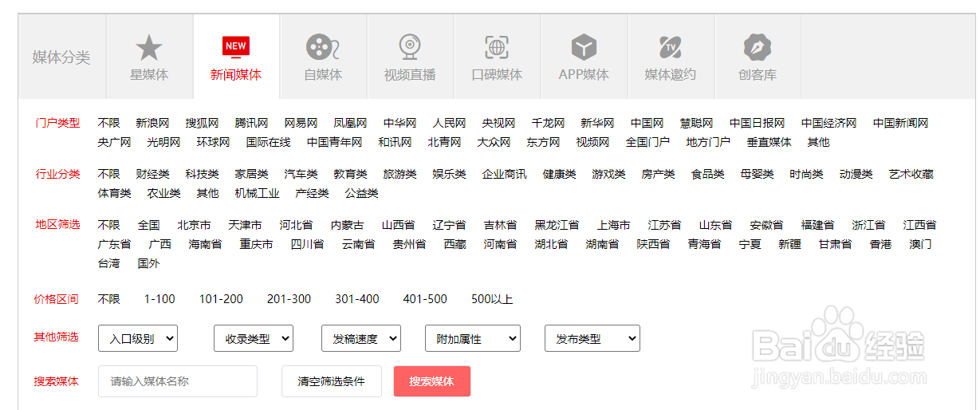Click the film reel icon of 自媒体
The width and height of the screenshot is (980, 410).
[323, 47]
